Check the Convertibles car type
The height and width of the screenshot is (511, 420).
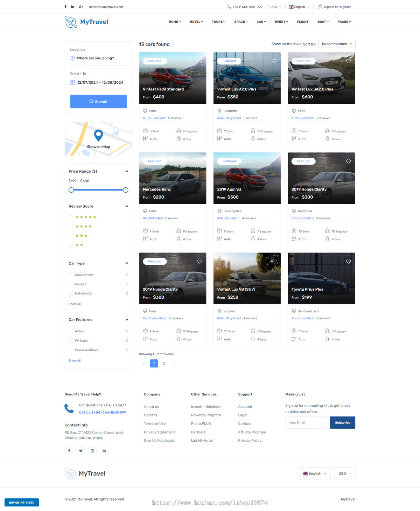tap(71, 275)
